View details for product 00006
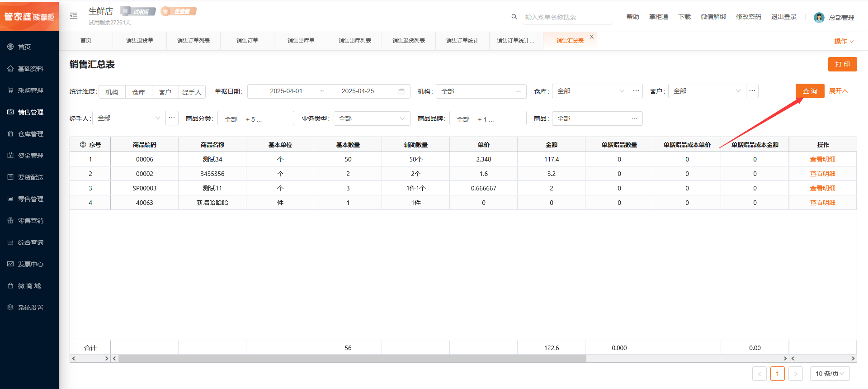 [x=823, y=159]
